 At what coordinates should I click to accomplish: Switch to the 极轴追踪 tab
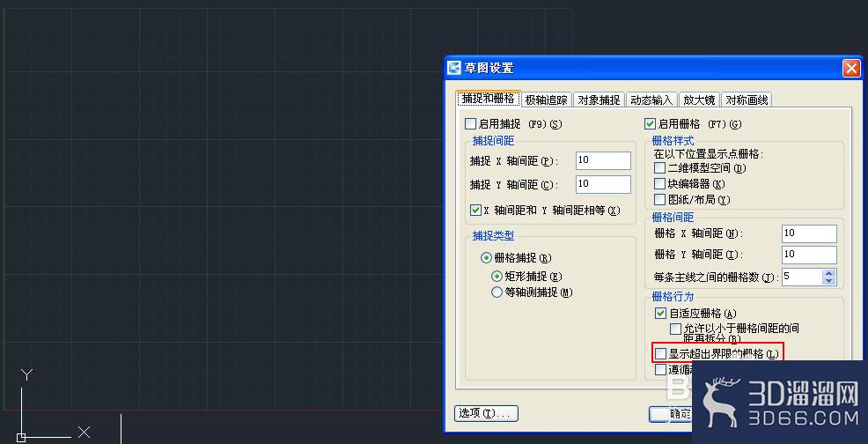coord(547,100)
